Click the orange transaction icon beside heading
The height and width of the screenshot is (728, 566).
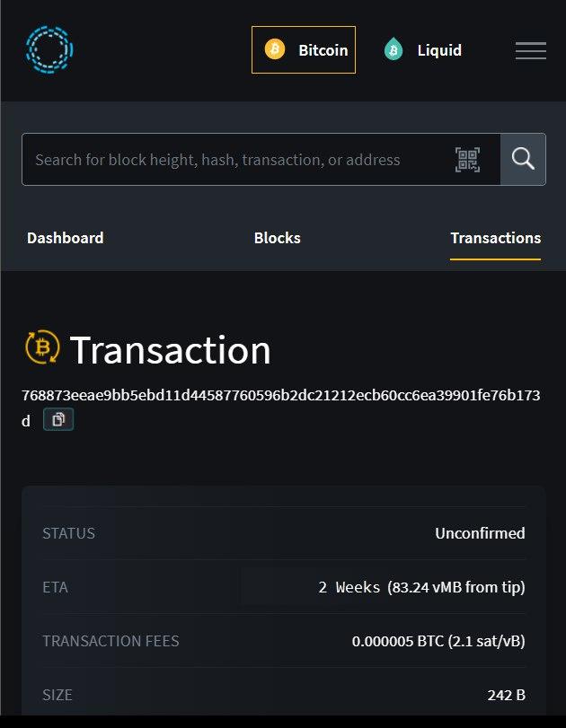point(42,348)
